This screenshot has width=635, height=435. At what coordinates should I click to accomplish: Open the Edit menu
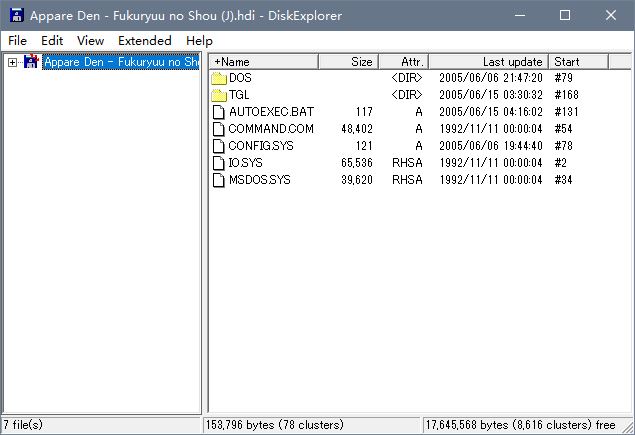(52, 41)
